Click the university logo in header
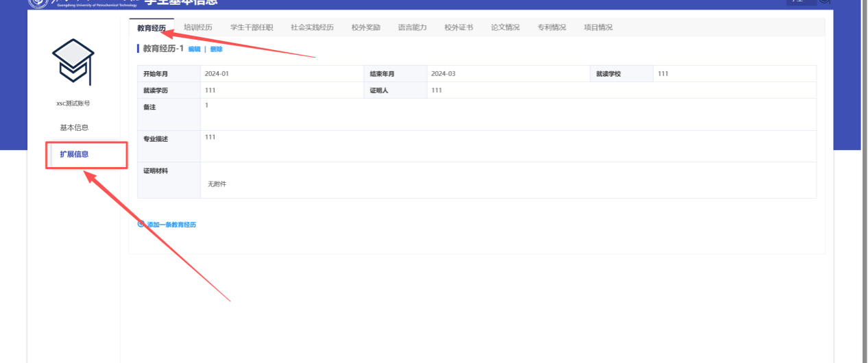The width and height of the screenshot is (868, 363). click(x=38, y=3)
